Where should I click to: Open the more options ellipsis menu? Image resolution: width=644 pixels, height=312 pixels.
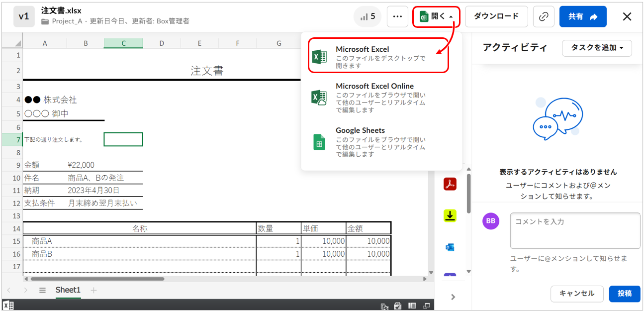[x=397, y=16]
